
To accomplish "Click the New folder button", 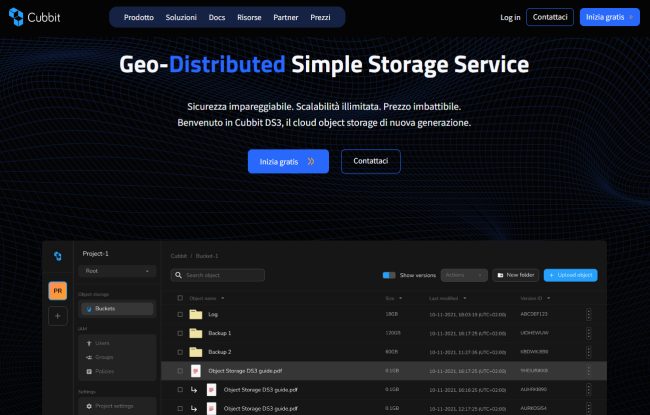I will coord(515,275).
